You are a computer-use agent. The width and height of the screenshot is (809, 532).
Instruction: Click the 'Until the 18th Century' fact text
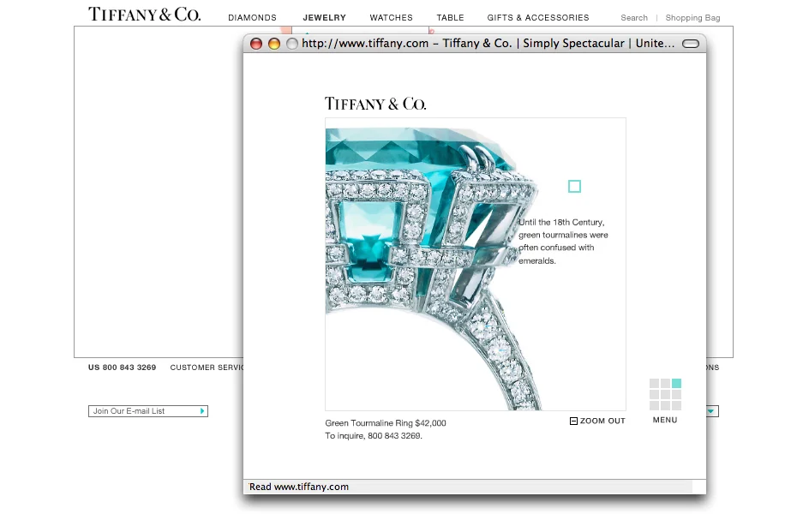pyautogui.click(x=563, y=242)
